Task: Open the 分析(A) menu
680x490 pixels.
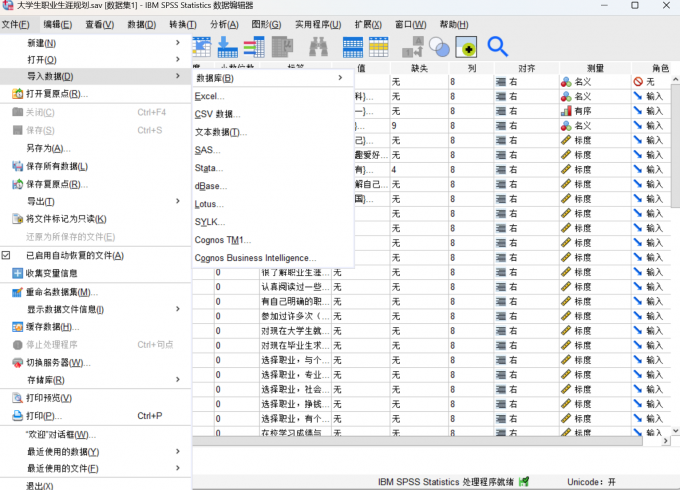Action: click(224, 25)
